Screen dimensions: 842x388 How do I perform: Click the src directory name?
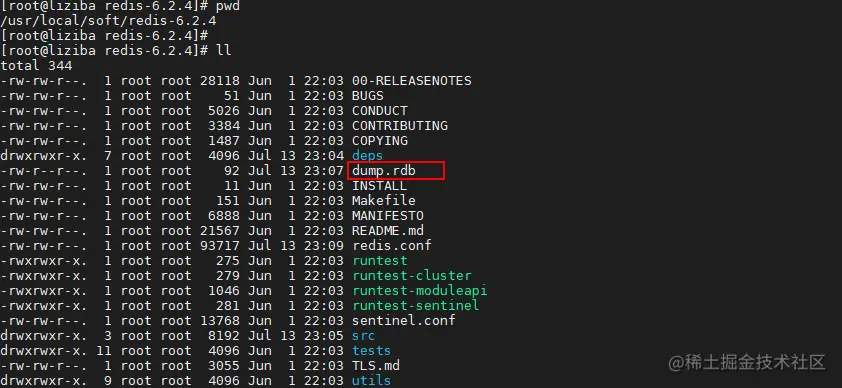click(364, 336)
